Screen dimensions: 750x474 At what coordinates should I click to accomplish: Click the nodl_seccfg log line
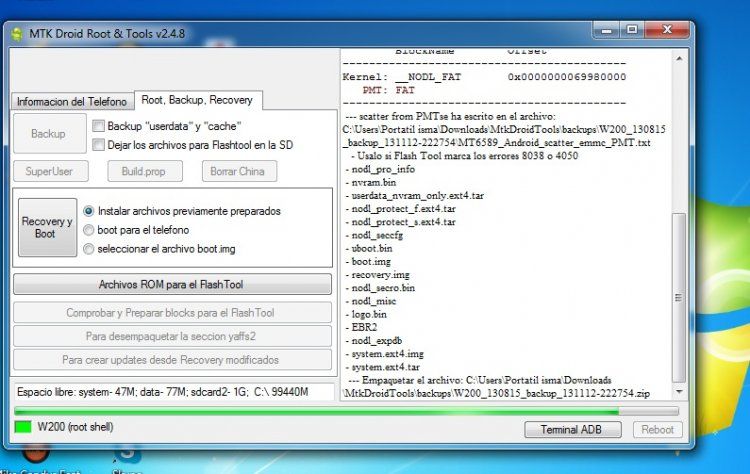point(375,235)
